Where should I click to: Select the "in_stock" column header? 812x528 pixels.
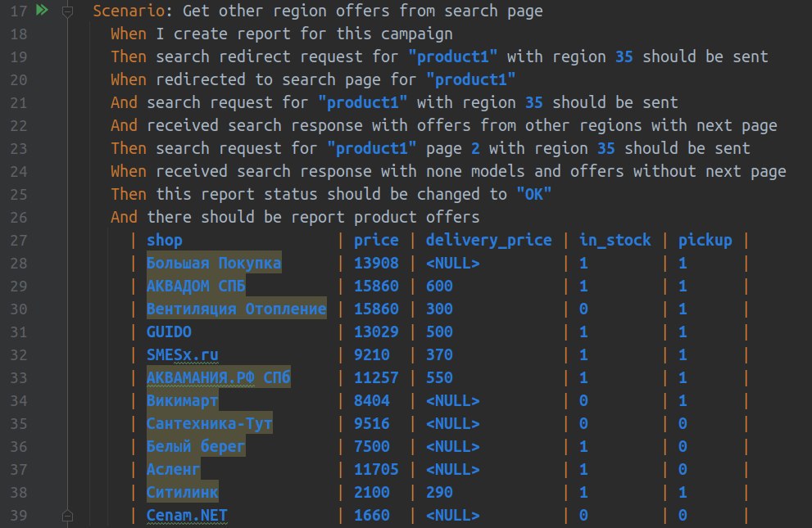click(x=615, y=240)
